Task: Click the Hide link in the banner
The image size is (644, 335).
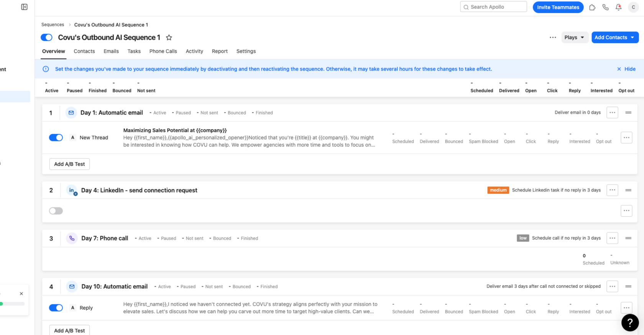Action: coord(630,69)
